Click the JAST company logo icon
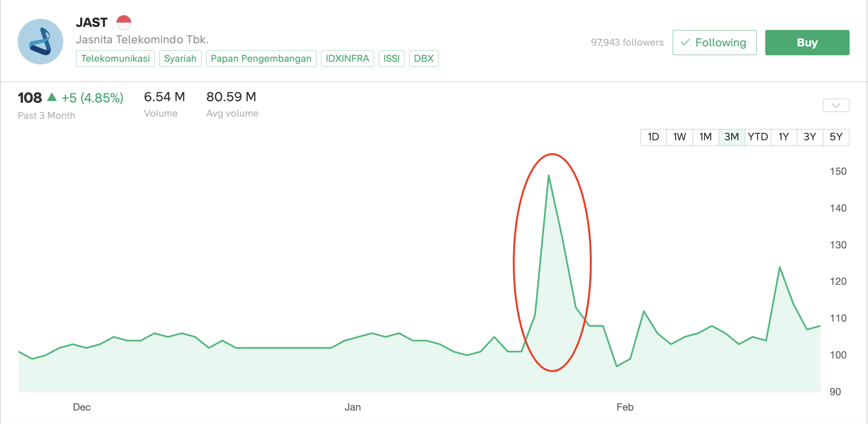Viewport: 868px width, 424px height. (40, 42)
